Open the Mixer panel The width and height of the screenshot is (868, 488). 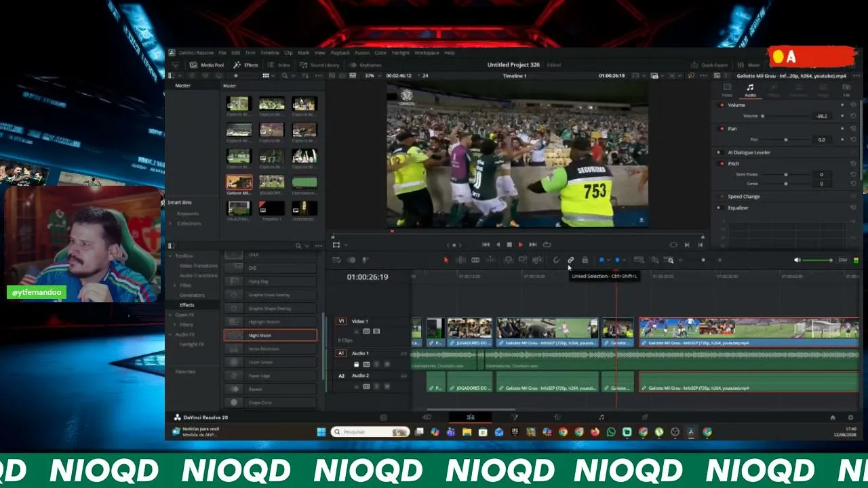(749, 65)
